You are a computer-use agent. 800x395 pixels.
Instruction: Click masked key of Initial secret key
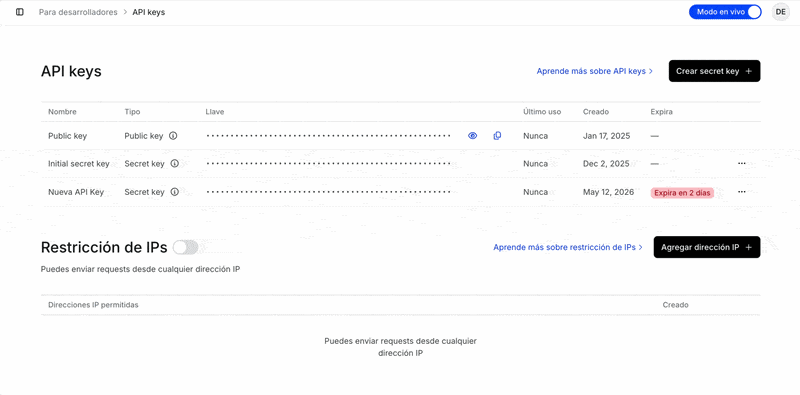[329, 164]
